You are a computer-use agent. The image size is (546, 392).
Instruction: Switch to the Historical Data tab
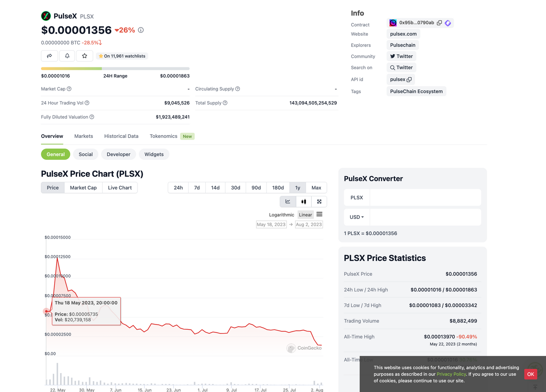[x=121, y=136]
